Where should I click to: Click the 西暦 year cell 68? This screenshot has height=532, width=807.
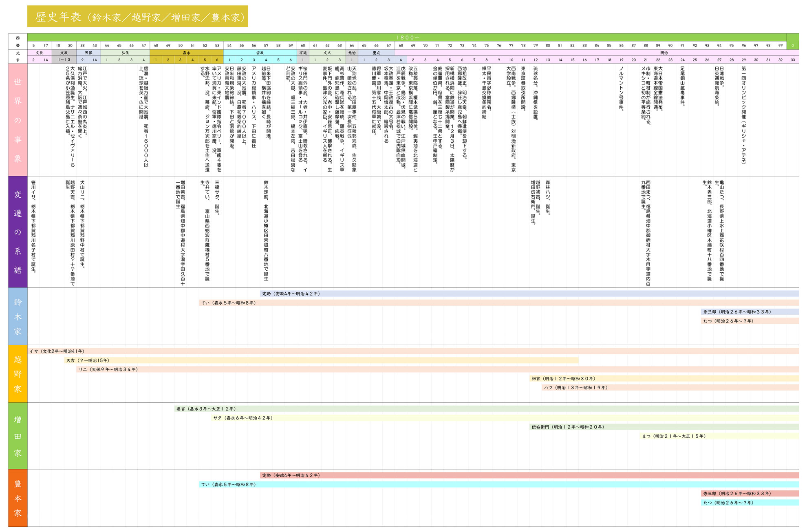tap(401, 46)
